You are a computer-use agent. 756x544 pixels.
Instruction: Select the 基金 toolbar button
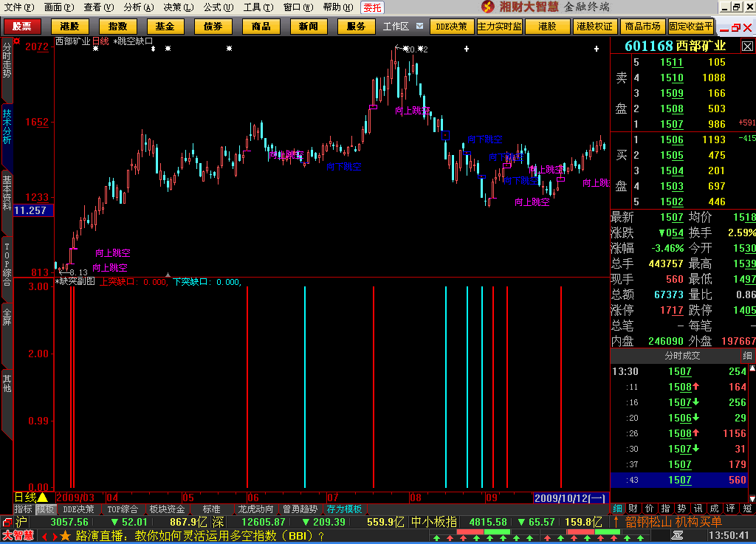(165, 27)
